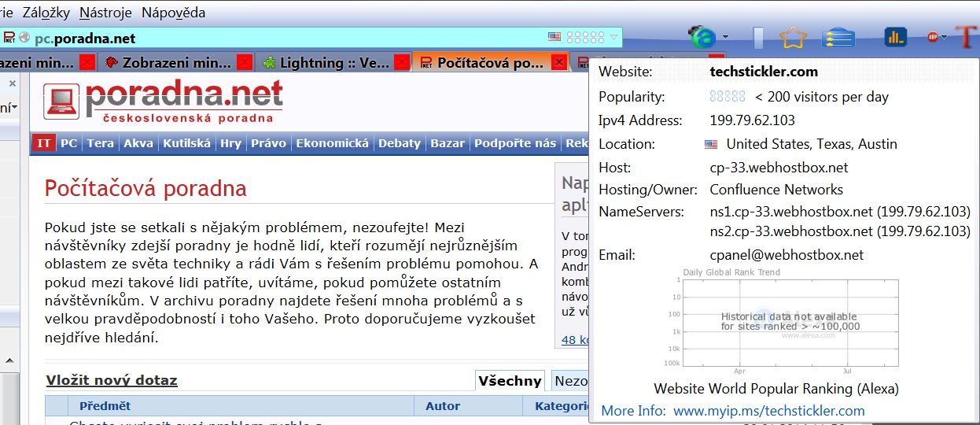Click the blue list toolbar icon
Viewport: 980px width, 425px height.
tap(838, 37)
